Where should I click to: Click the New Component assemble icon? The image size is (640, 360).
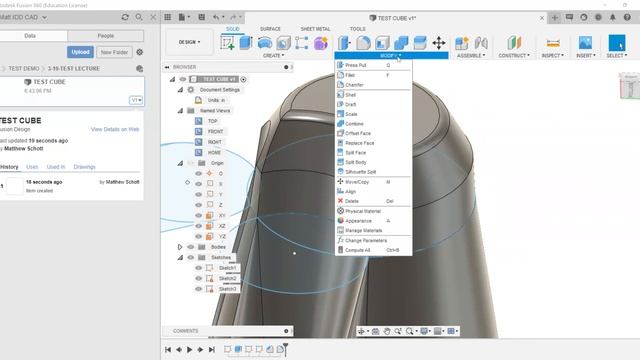click(x=462, y=43)
